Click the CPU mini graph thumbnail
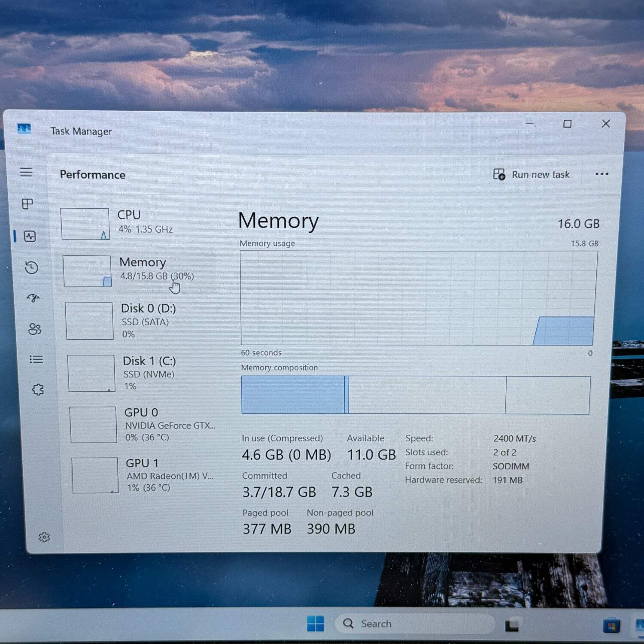This screenshot has width=644, height=644. (85, 224)
